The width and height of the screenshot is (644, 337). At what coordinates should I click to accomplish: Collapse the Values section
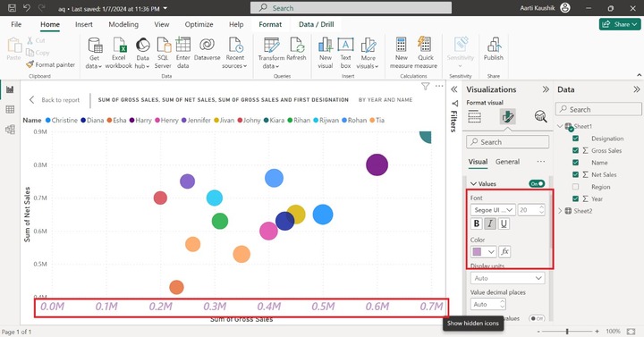(474, 183)
